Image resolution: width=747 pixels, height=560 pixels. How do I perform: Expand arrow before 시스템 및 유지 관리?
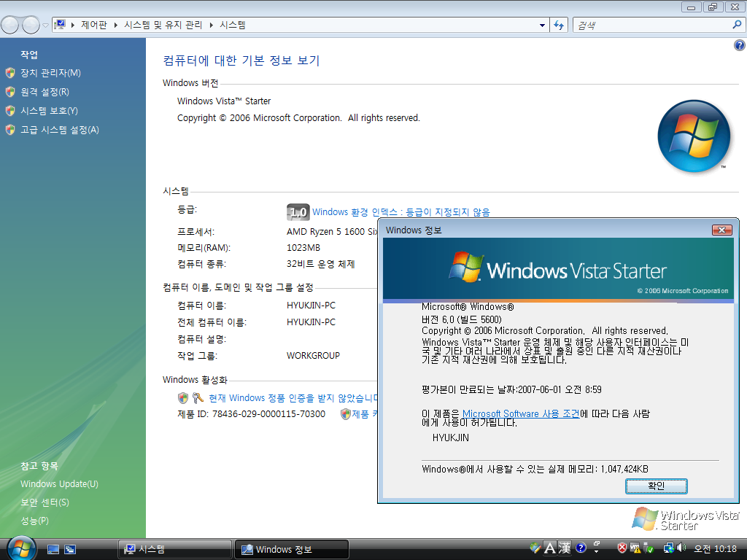point(116,25)
